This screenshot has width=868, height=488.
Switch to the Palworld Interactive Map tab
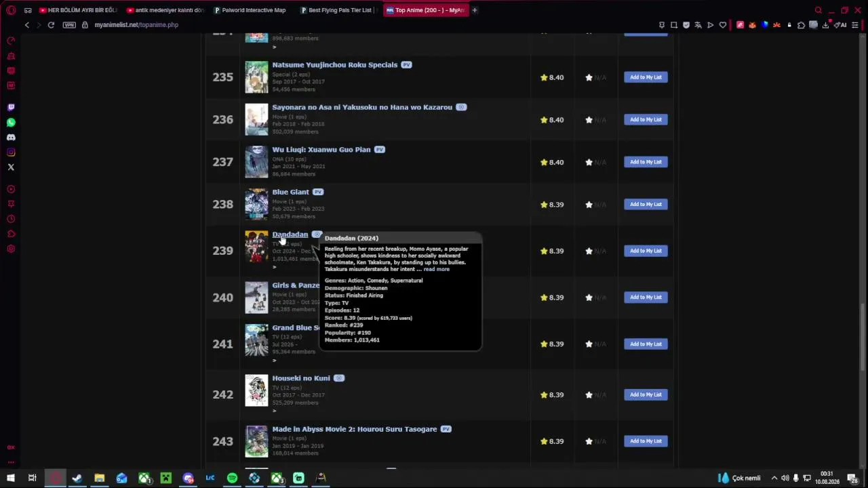[250, 10]
